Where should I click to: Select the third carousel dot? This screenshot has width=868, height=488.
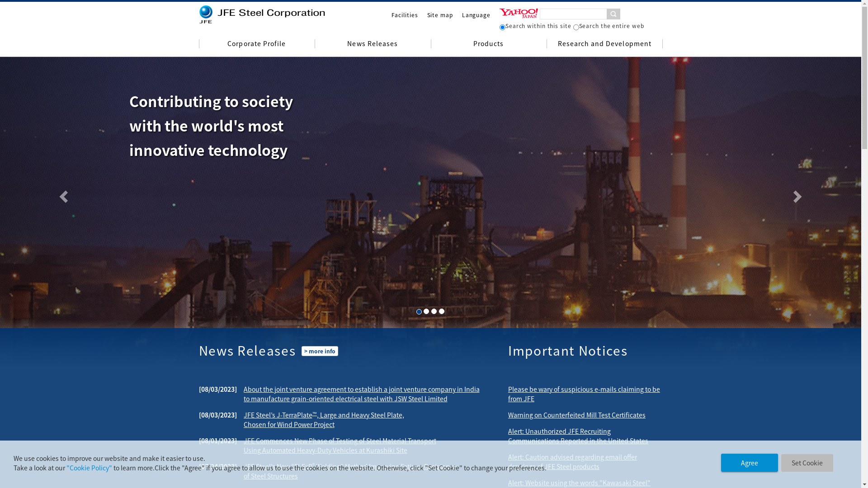tap(434, 311)
